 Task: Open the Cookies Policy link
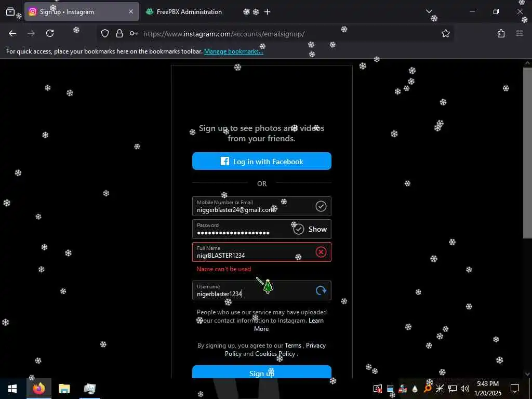275,353
